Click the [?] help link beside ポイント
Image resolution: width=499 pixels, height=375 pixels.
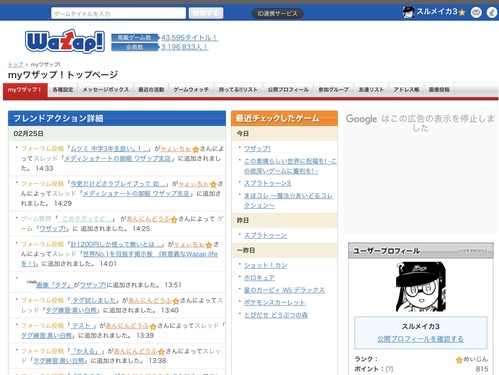tap(389, 369)
